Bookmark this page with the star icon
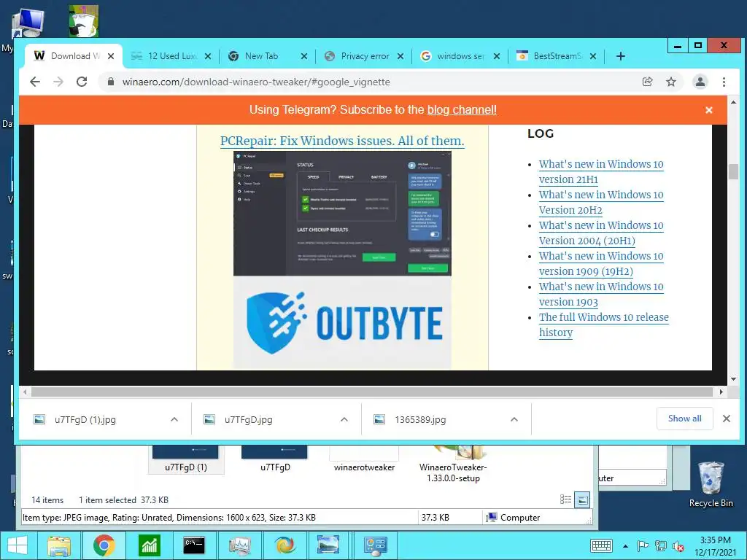The width and height of the screenshot is (747, 560). pos(671,82)
